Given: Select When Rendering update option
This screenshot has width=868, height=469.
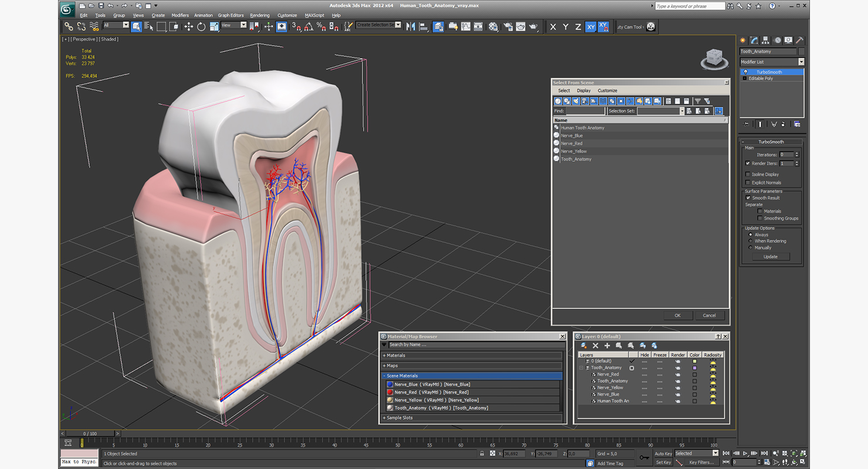Looking at the screenshot, I should (751, 241).
